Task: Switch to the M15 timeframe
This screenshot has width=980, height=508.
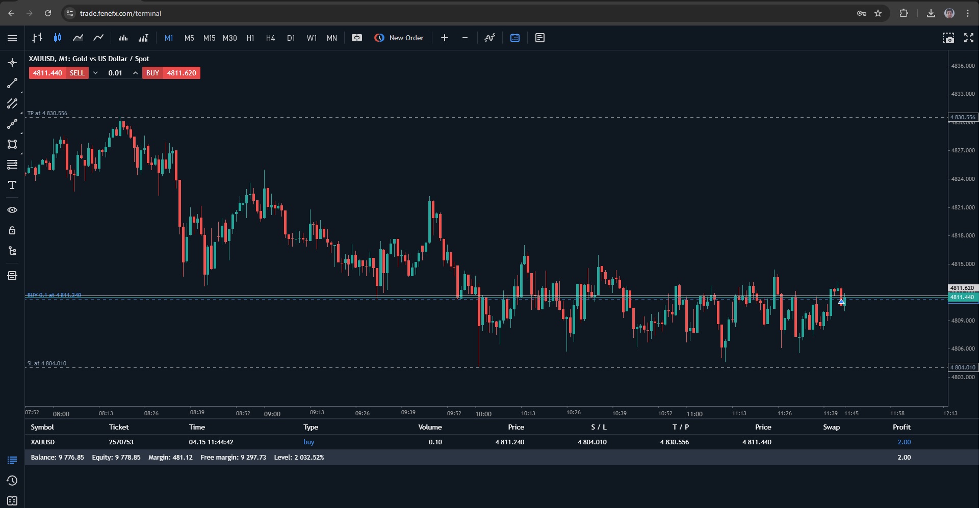Action: point(209,38)
